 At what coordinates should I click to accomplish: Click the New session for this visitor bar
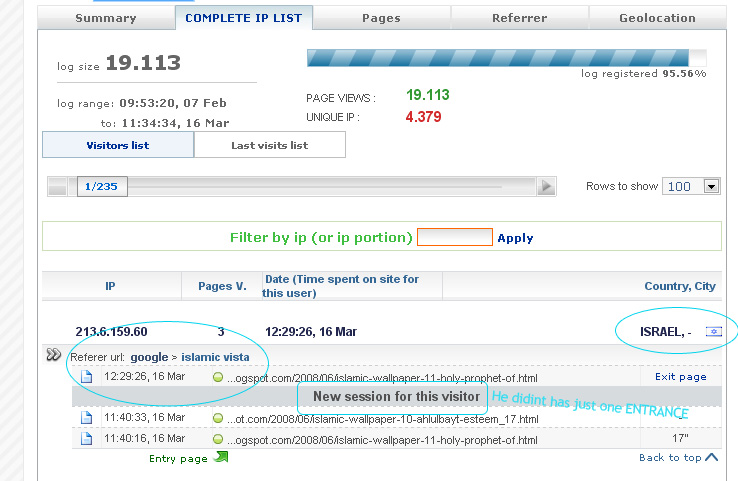[x=397, y=396]
